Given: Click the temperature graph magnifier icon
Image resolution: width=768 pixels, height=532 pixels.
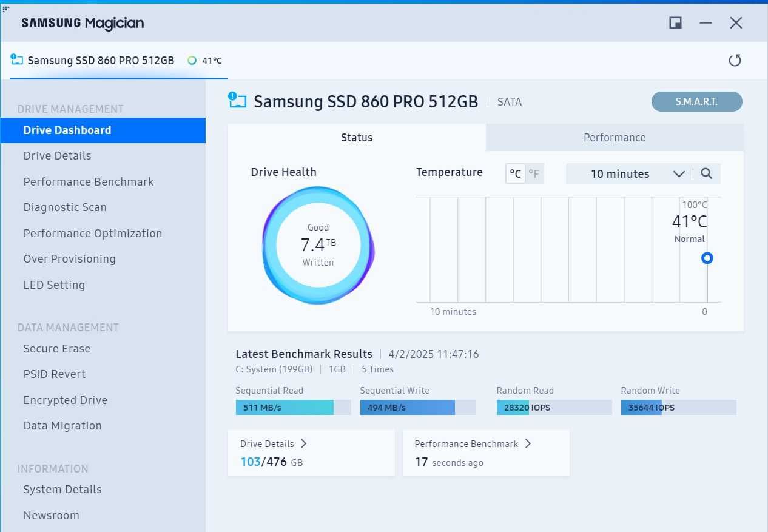Looking at the screenshot, I should pyautogui.click(x=706, y=173).
